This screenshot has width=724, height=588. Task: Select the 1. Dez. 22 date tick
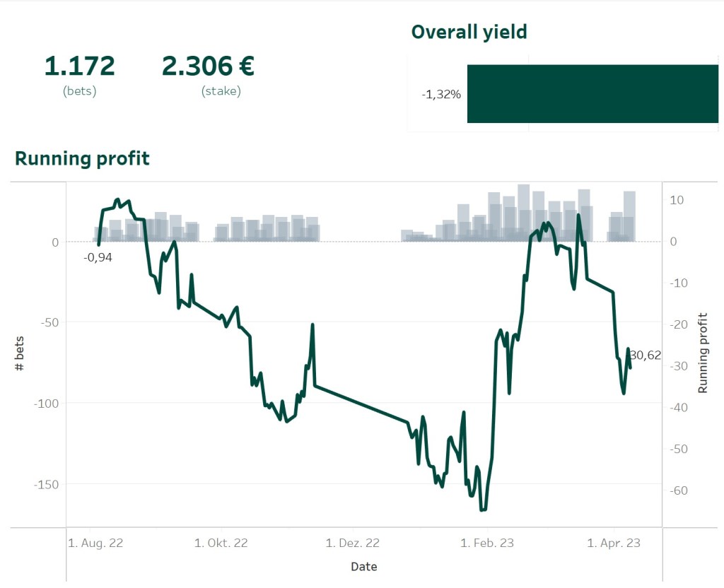(x=352, y=543)
